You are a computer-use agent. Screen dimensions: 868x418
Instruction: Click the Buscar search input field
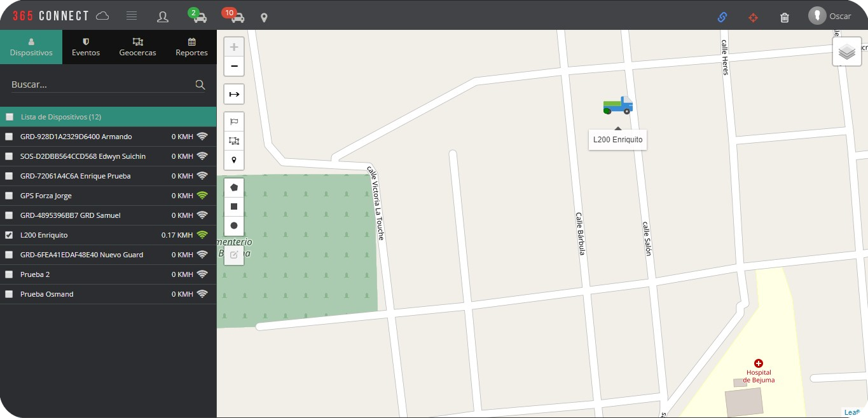pos(102,84)
